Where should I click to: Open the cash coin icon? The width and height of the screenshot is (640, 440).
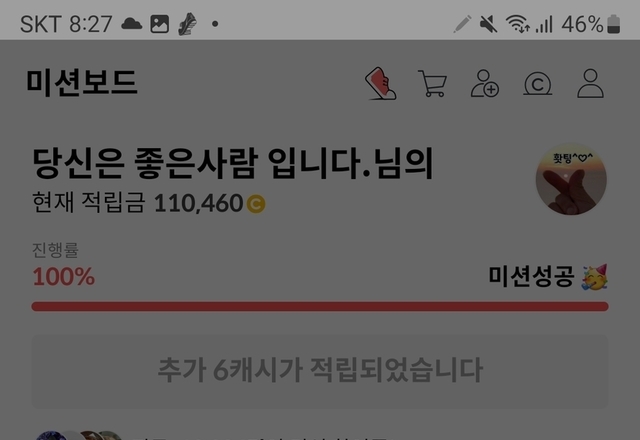click(538, 84)
